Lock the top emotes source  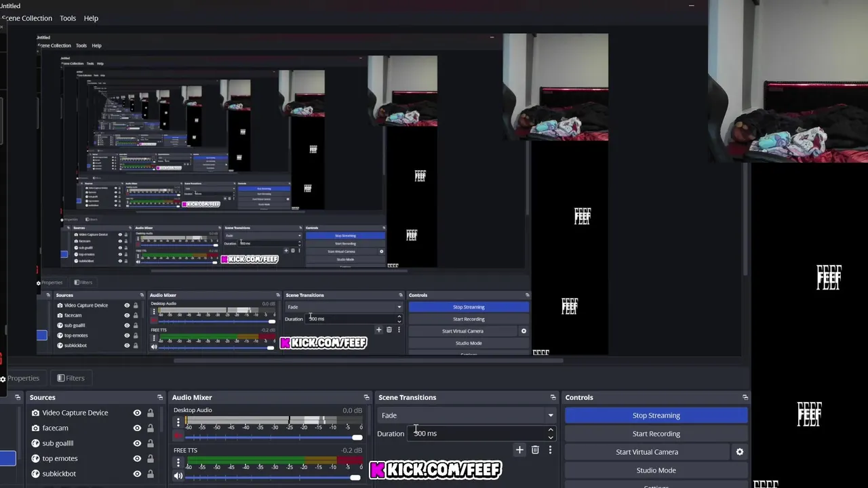point(151,458)
